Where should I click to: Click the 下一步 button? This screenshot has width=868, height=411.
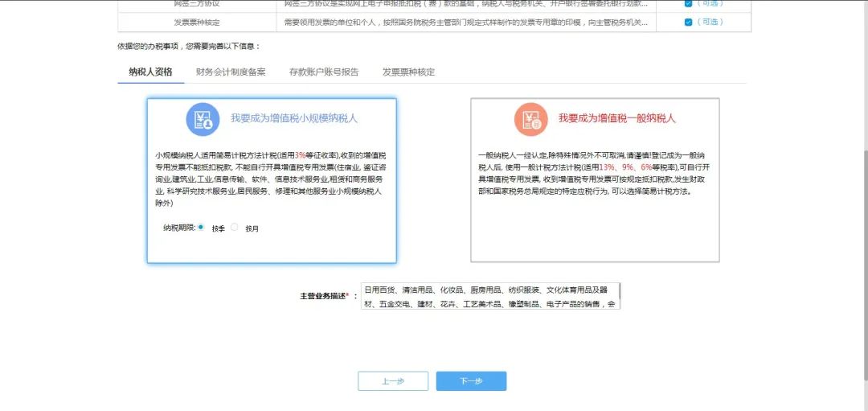pos(471,381)
